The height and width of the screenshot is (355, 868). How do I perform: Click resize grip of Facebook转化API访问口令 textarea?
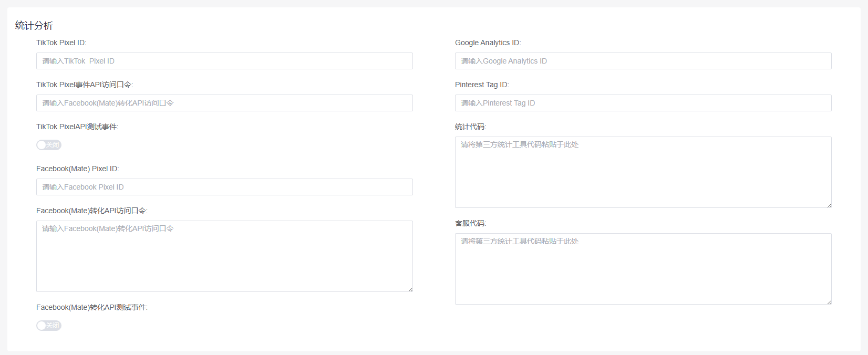(410, 289)
